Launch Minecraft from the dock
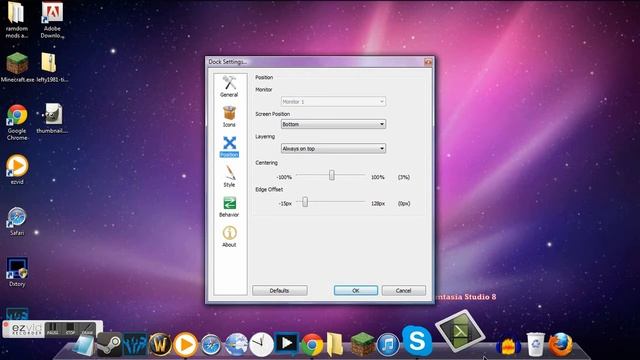 pos(362,344)
